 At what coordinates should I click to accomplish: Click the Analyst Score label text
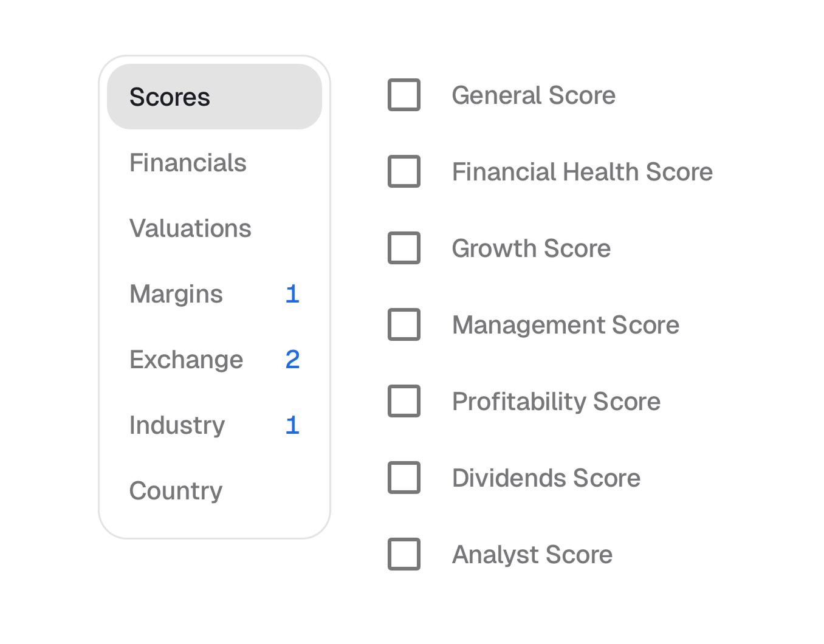pyautogui.click(x=532, y=555)
